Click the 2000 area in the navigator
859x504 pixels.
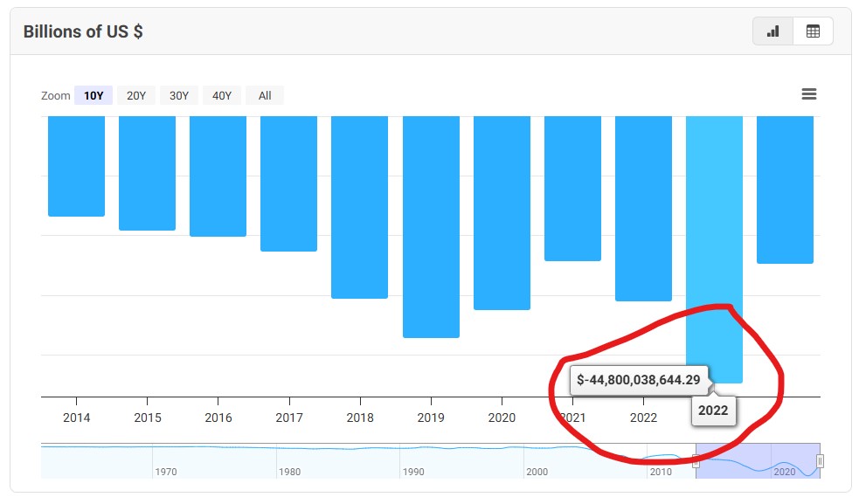click(537, 472)
